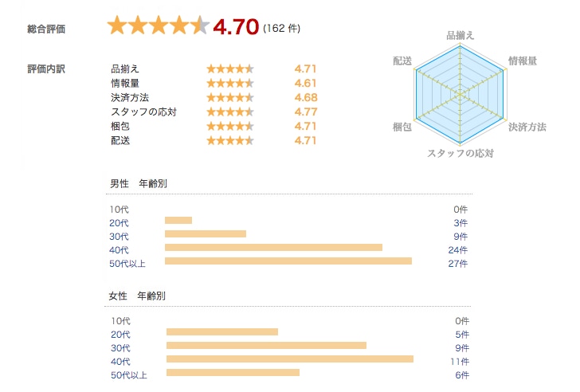Click the 梱包 star rating icons

(x=229, y=126)
